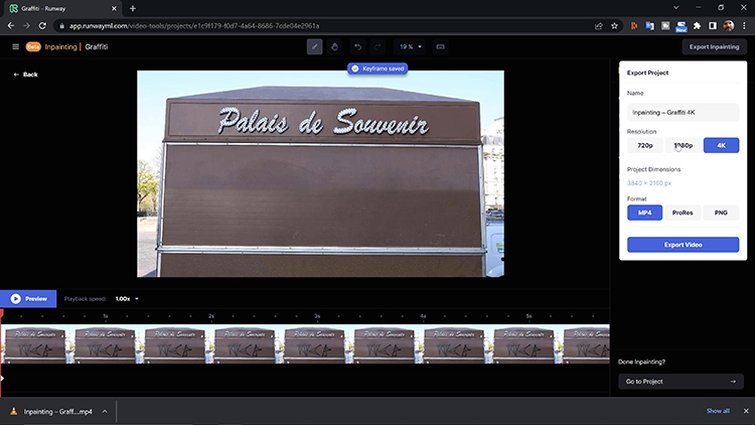Choose 4K resolution option
This screenshot has width=755, height=425.
720,145
